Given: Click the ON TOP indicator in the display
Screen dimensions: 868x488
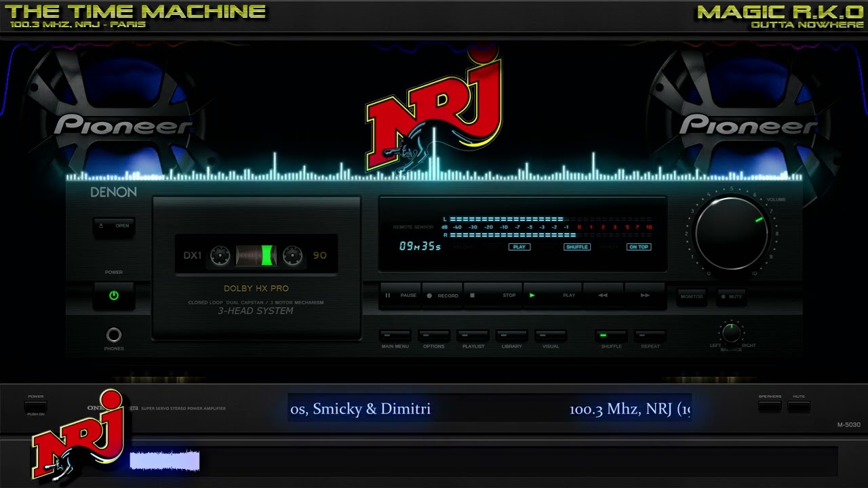Looking at the screenshot, I should pos(639,247).
